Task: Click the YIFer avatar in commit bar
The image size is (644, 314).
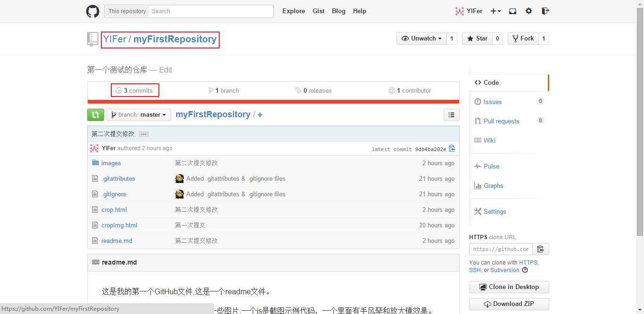Action: click(x=94, y=148)
